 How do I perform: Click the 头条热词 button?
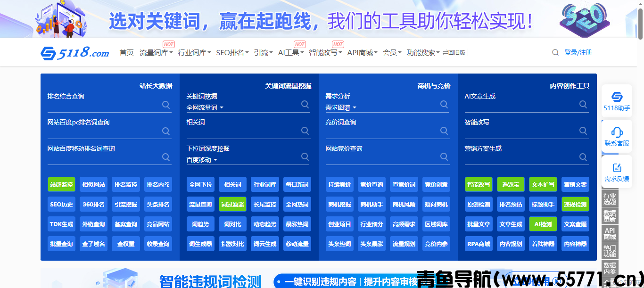coord(339,244)
